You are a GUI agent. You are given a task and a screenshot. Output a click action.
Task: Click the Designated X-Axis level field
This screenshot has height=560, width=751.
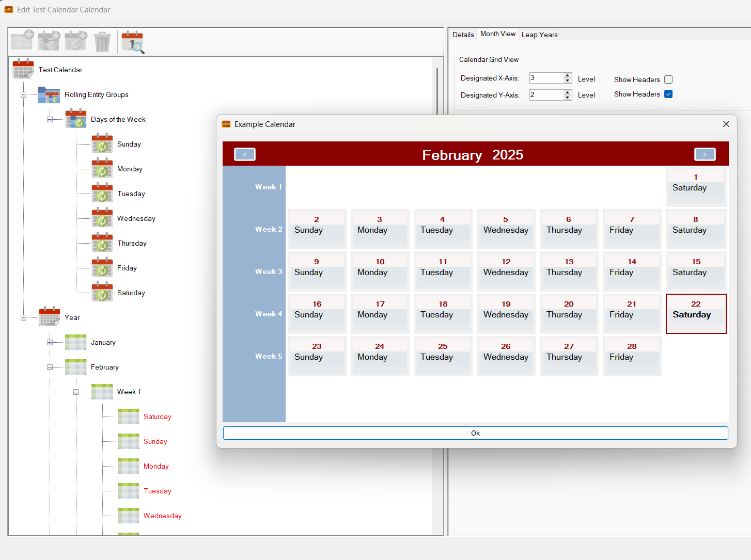click(546, 78)
